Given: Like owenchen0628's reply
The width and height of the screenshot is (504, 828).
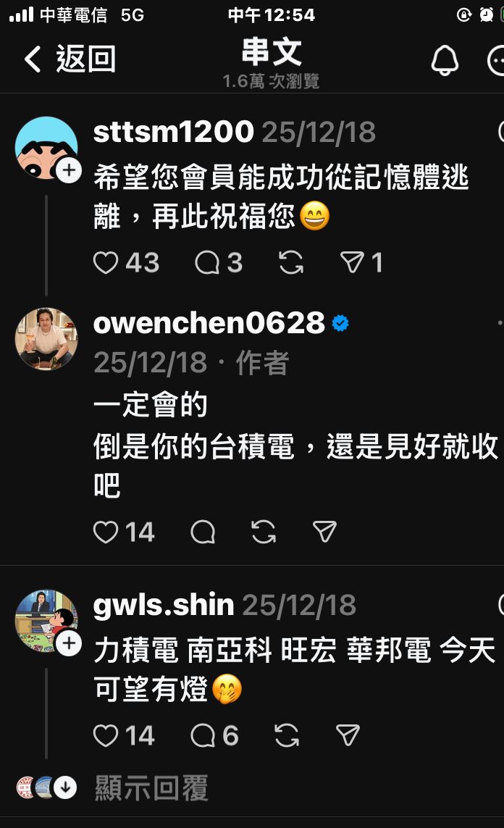Looking at the screenshot, I should [x=106, y=532].
